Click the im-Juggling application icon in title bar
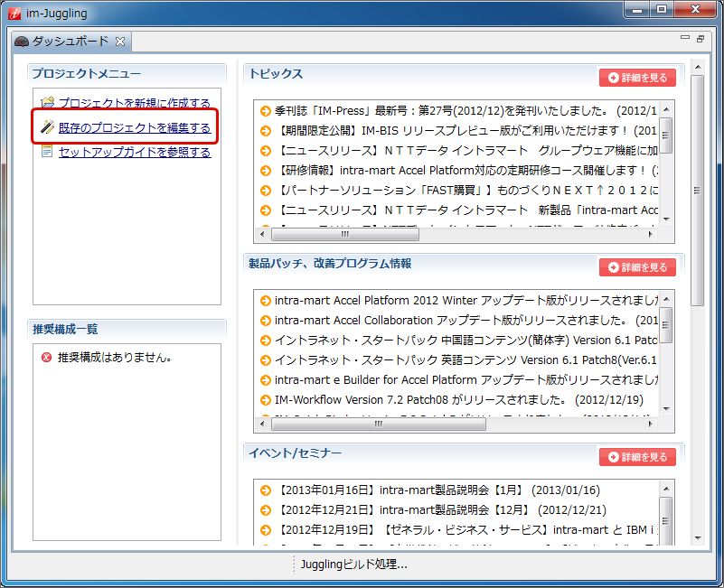This screenshot has width=724, height=588. tap(14, 13)
